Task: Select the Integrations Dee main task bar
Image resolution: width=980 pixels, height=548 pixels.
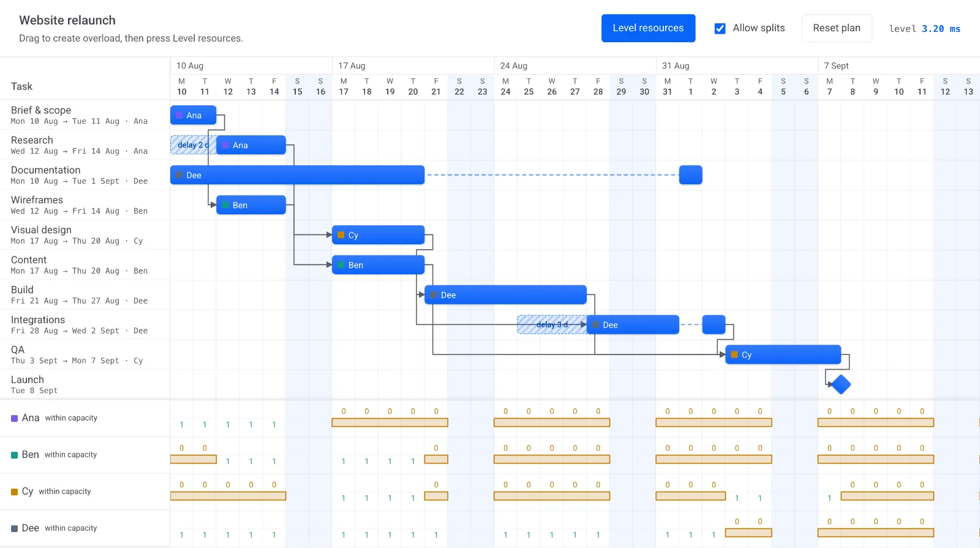Action: coord(633,325)
